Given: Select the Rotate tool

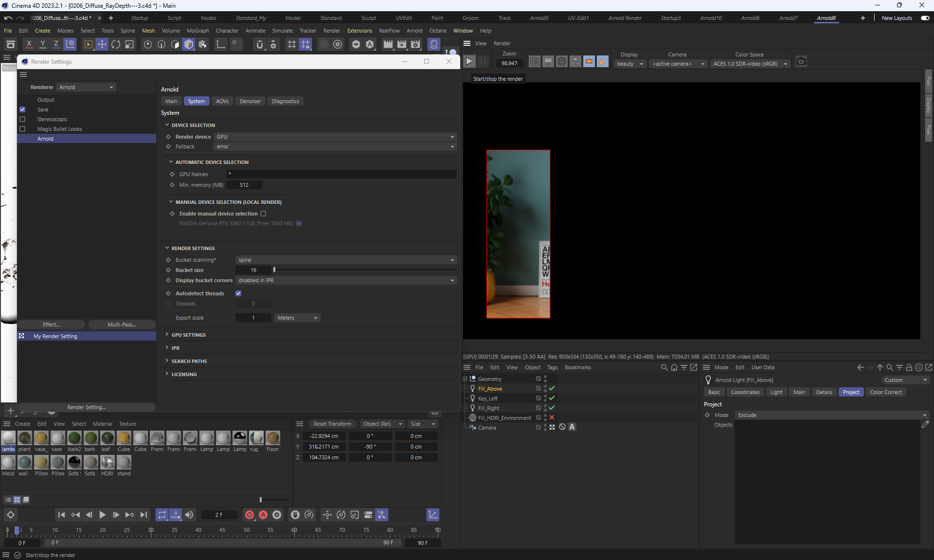Looking at the screenshot, I should (x=115, y=45).
